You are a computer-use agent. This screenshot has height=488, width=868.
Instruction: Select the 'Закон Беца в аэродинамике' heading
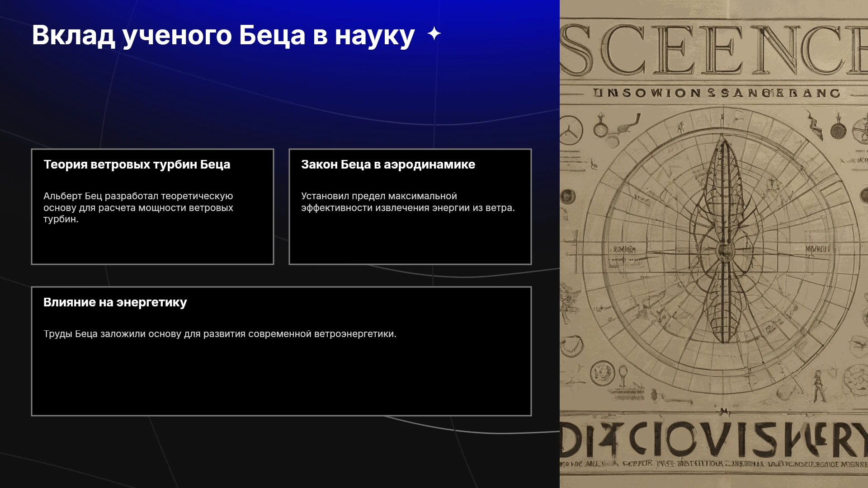[388, 164]
